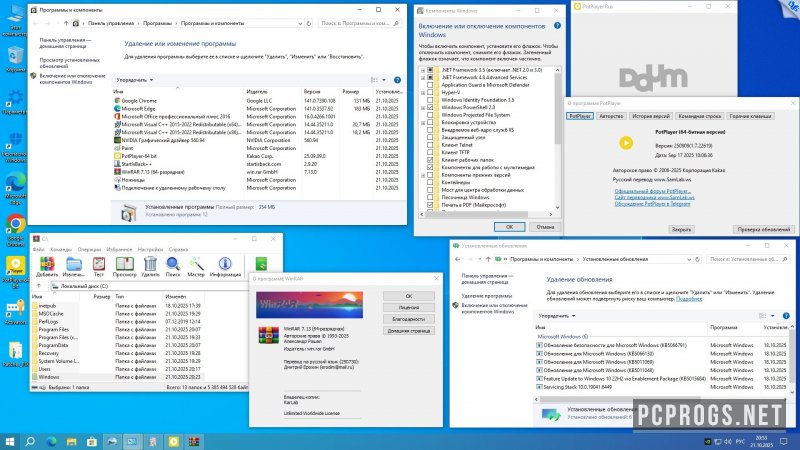The height and width of the screenshot is (450, 800).
Task: Open the Команды menu in WinRAR
Action: pyautogui.click(x=61, y=249)
